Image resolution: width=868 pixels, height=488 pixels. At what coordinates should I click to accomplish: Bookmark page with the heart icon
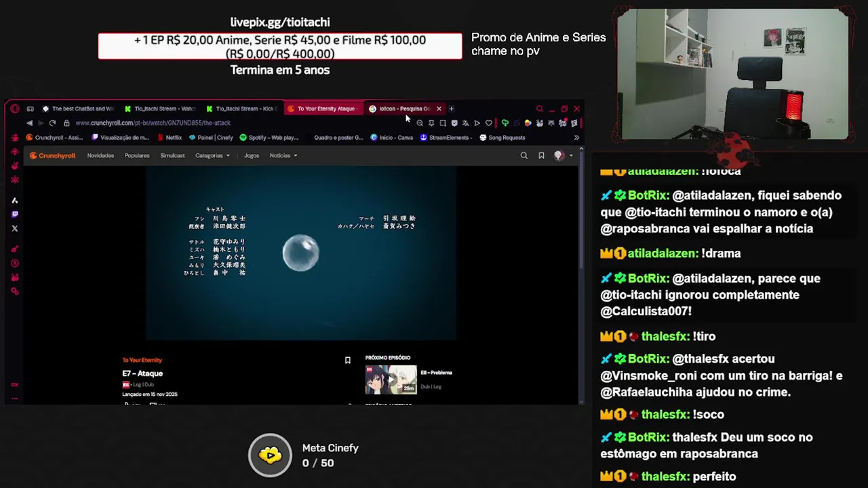[x=488, y=123]
